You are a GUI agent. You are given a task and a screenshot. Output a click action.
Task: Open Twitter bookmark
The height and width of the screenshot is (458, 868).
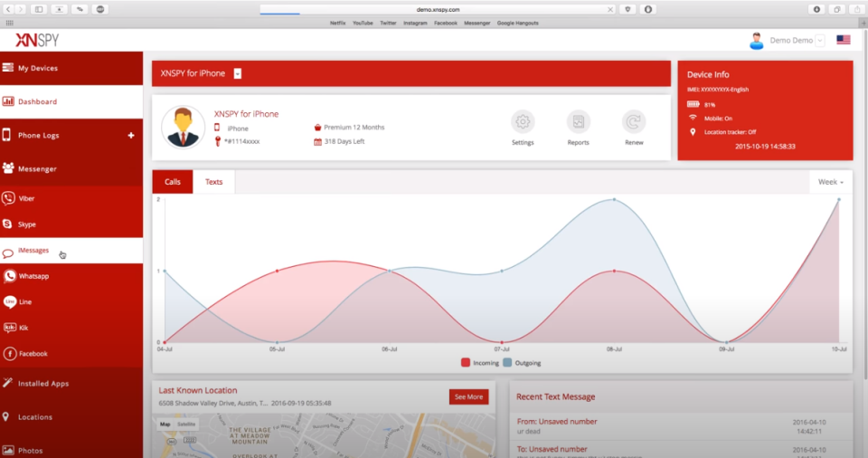(x=388, y=24)
